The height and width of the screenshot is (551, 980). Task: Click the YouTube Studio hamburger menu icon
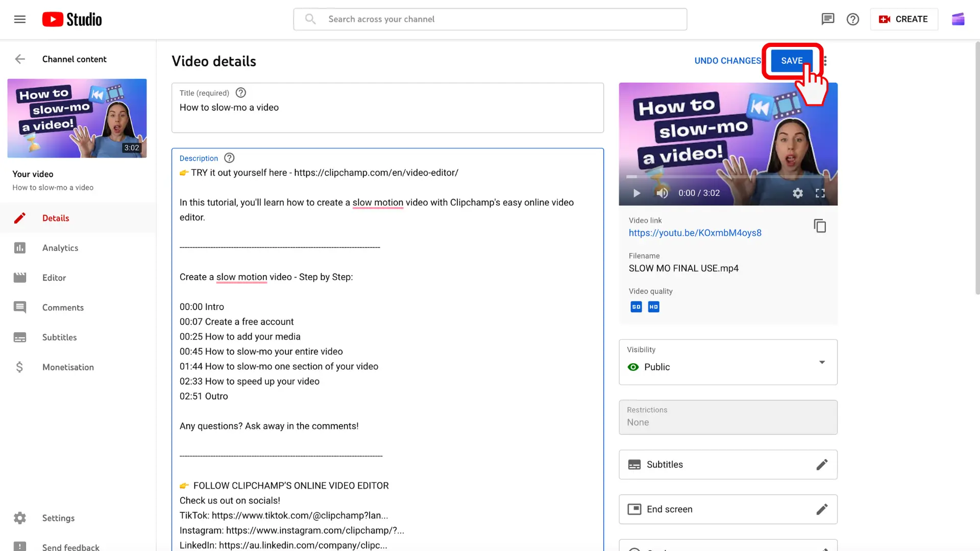pos(19,19)
